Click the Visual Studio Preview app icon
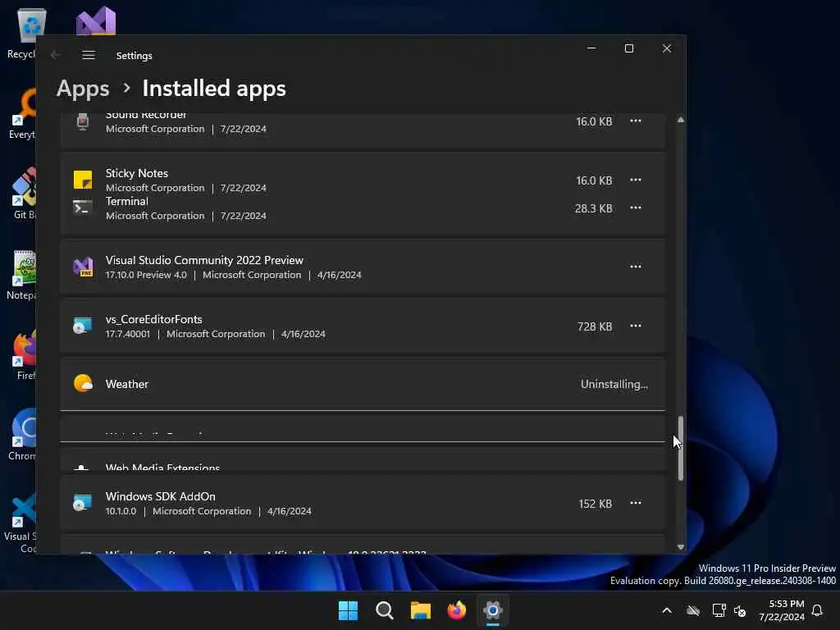Image resolution: width=840 pixels, height=630 pixels. (x=83, y=267)
